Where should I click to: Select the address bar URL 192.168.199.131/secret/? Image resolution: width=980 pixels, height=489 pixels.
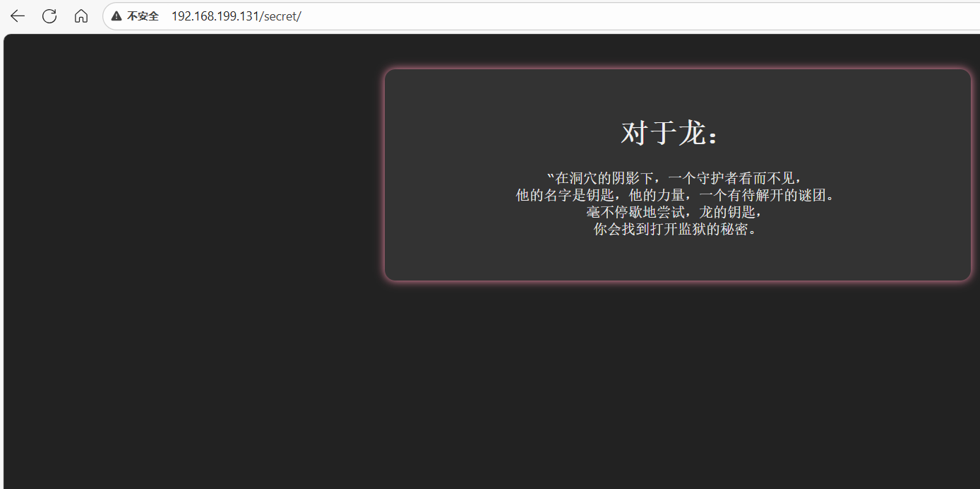[x=236, y=16]
